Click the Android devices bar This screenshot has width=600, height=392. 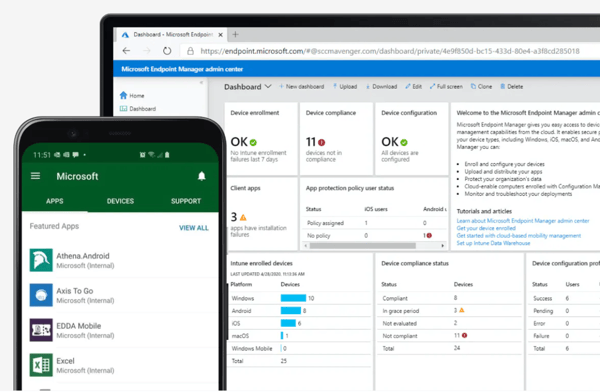(x=290, y=310)
